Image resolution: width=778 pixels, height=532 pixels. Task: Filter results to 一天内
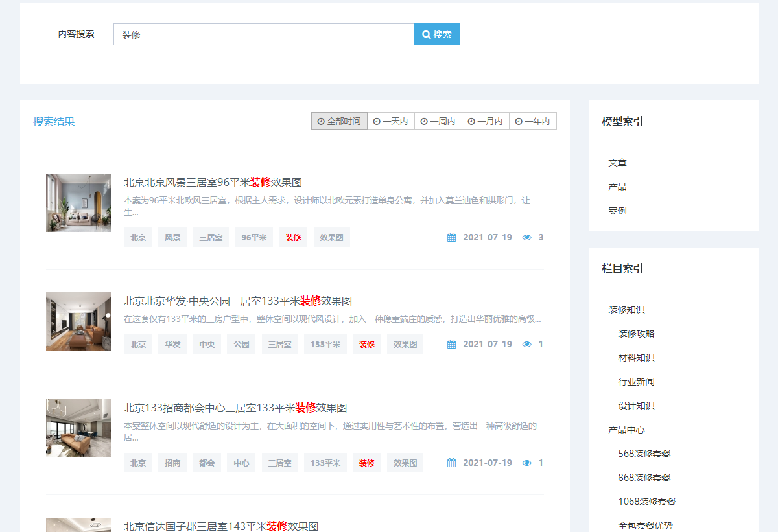pos(391,121)
